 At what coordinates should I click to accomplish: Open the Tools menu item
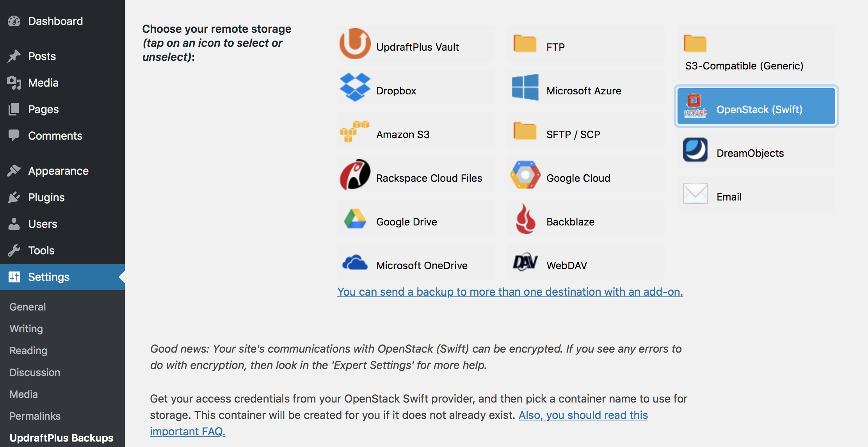click(x=62, y=250)
